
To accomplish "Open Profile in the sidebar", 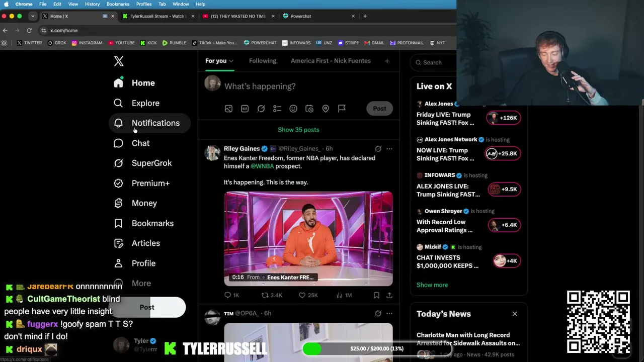I will tap(134, 263).
